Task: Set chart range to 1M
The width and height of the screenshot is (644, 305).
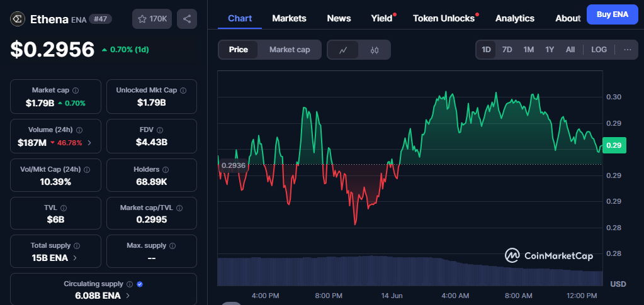Action: pos(529,50)
